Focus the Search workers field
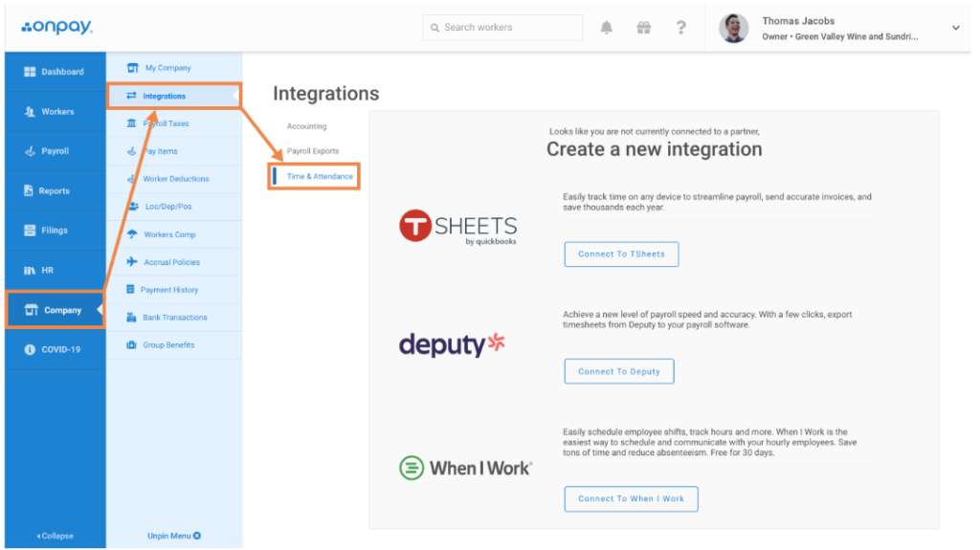Viewport: 980px width, 550px height. point(502,28)
